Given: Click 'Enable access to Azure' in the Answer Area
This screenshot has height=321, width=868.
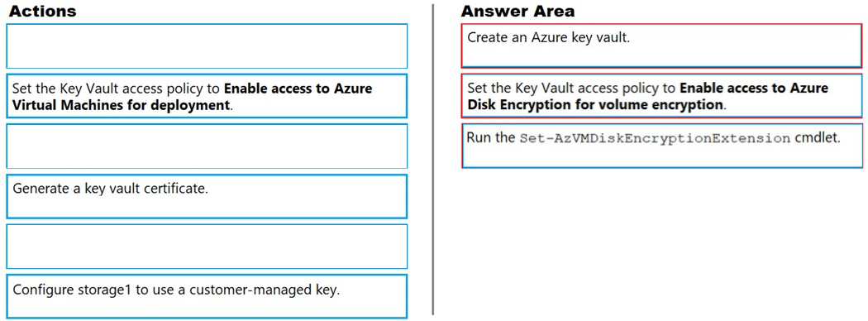Looking at the screenshot, I should [753, 89].
